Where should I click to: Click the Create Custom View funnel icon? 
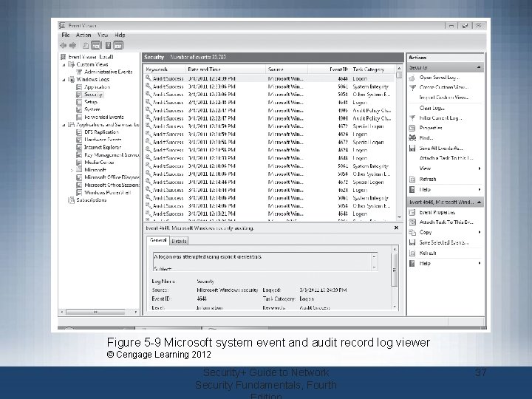click(412, 87)
